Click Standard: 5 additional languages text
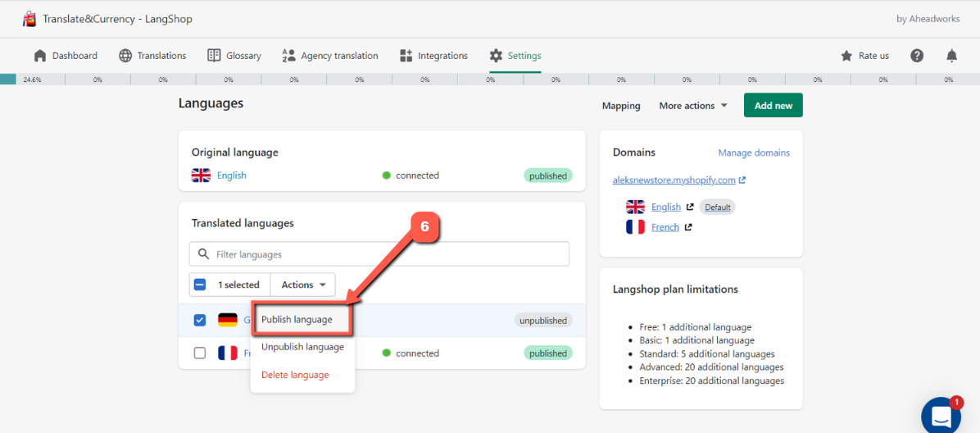980x433 pixels. (707, 353)
